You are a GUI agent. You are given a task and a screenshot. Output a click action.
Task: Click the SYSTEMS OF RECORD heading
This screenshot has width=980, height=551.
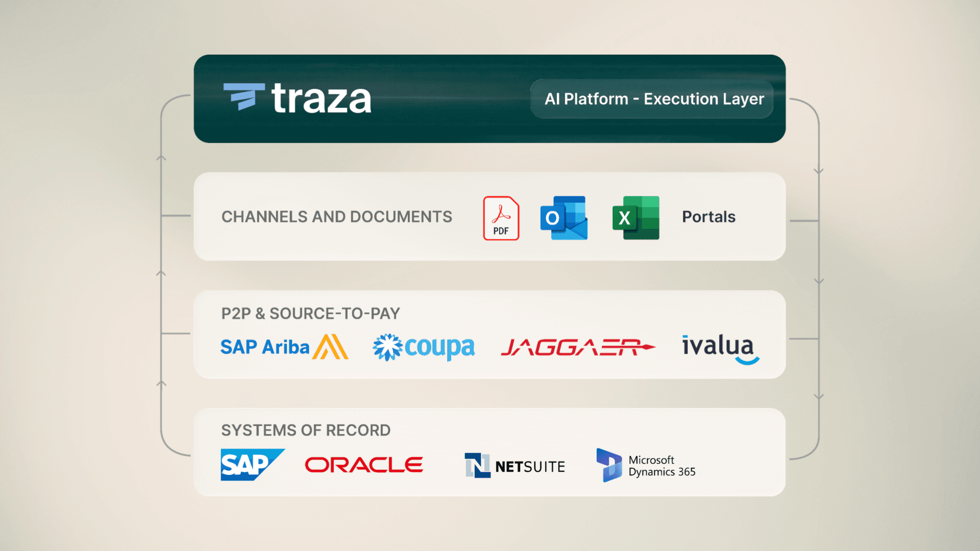coord(306,430)
